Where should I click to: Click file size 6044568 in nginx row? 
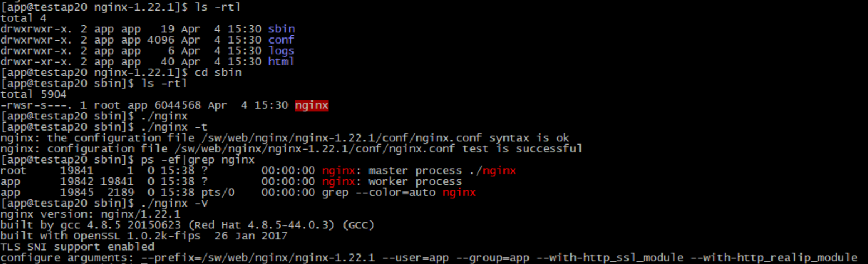tap(178, 105)
